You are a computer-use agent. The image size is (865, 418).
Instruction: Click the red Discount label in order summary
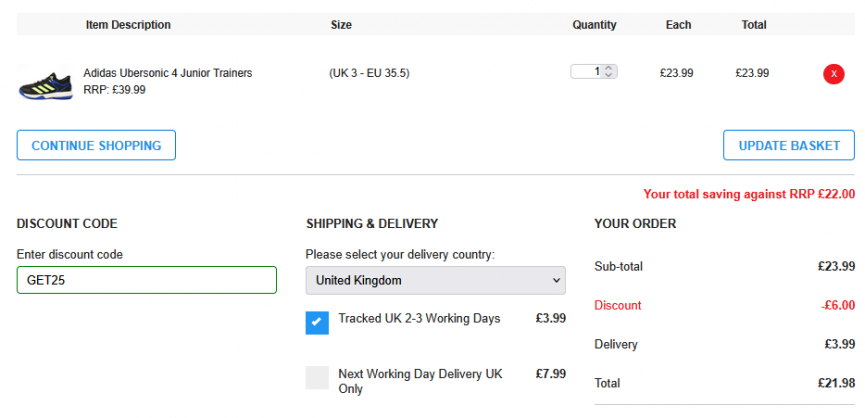click(x=618, y=305)
